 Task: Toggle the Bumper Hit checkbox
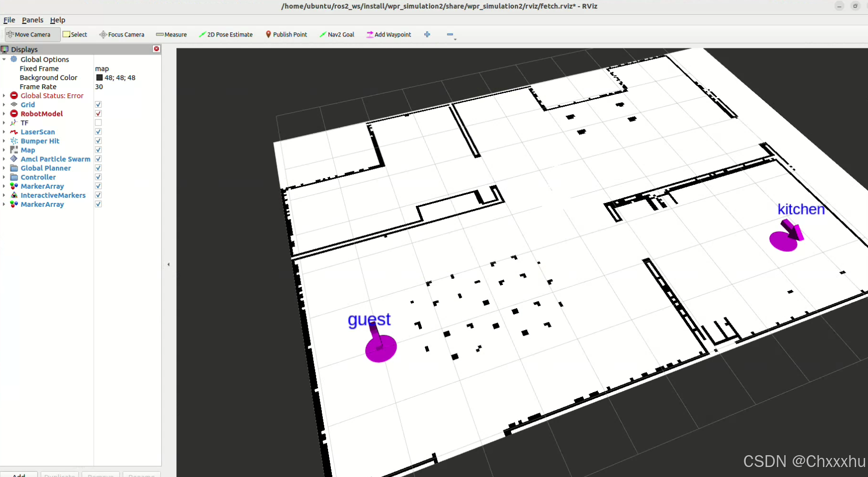pos(98,141)
